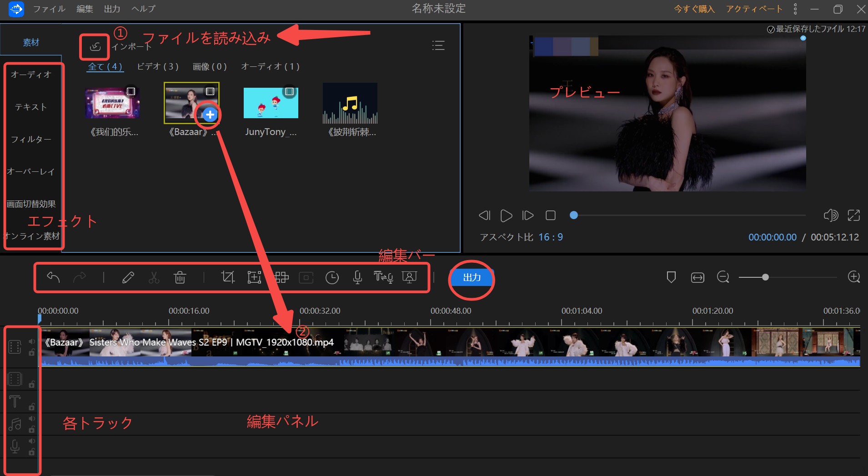
Task: Lock the main video track
Action: pos(32,352)
